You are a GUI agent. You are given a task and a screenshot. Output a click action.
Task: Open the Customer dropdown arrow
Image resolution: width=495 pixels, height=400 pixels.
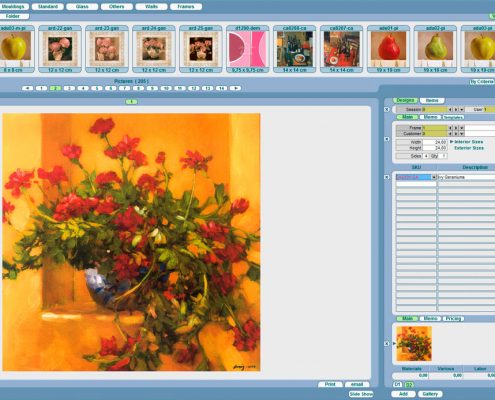tap(462, 134)
